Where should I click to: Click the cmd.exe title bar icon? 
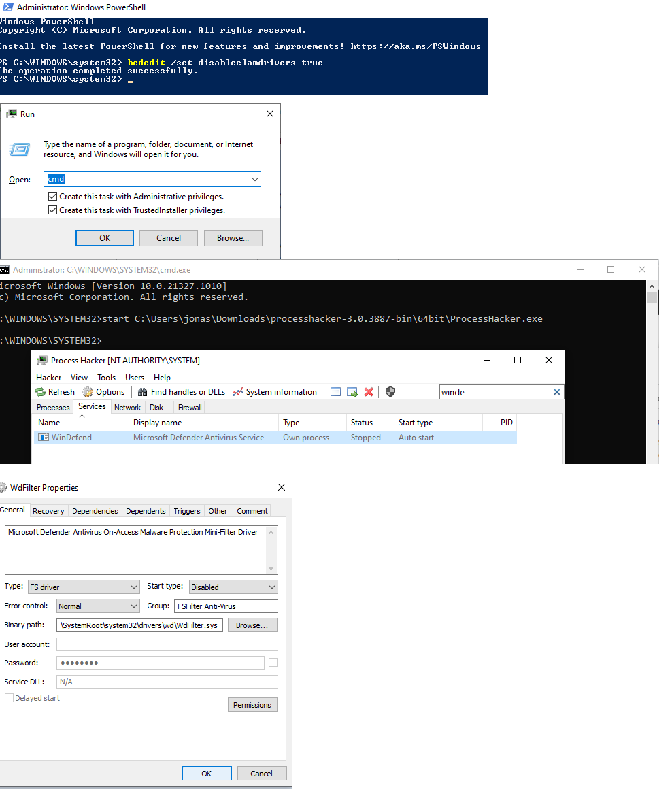click(x=5, y=270)
